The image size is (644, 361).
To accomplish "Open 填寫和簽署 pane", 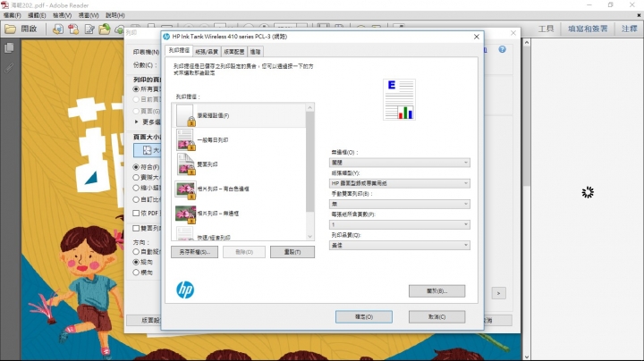I will point(588,29).
